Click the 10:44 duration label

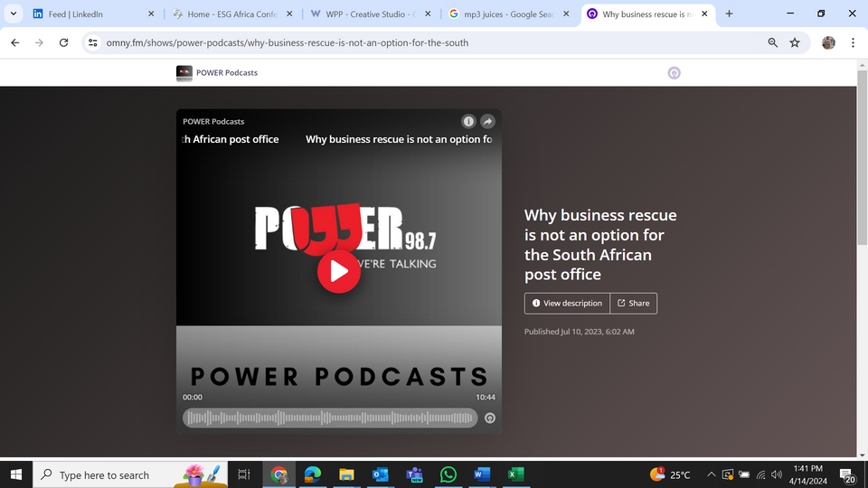click(486, 398)
